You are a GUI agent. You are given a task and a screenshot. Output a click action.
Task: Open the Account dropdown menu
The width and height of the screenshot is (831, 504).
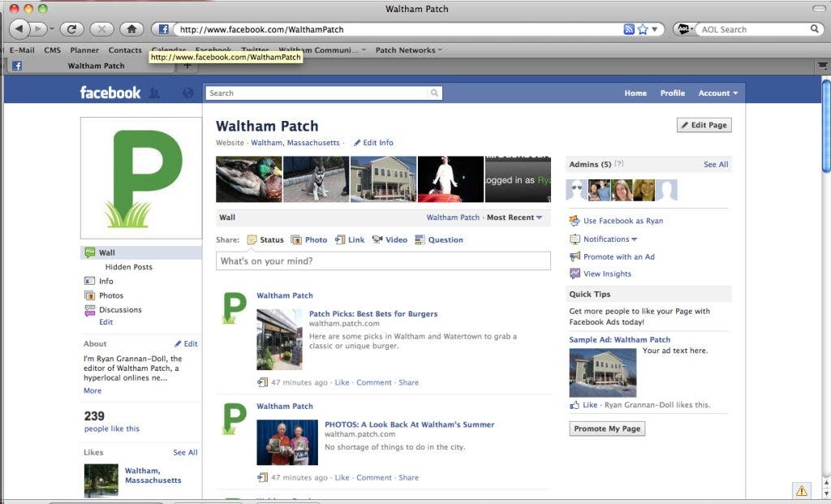pos(717,93)
